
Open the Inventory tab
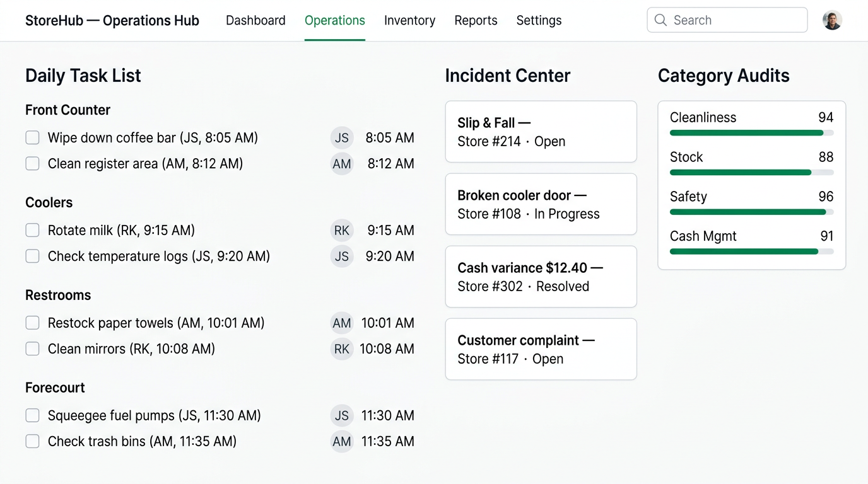pyautogui.click(x=409, y=20)
